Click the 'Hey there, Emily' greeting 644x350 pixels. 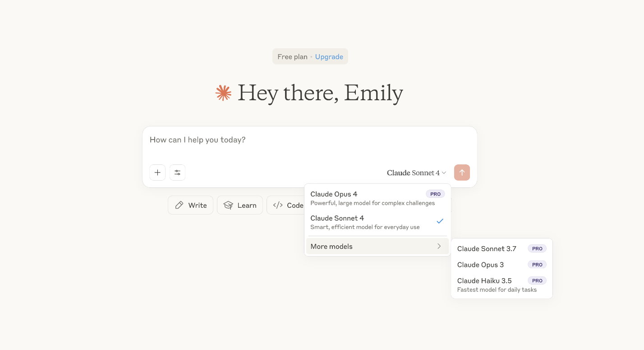click(320, 93)
